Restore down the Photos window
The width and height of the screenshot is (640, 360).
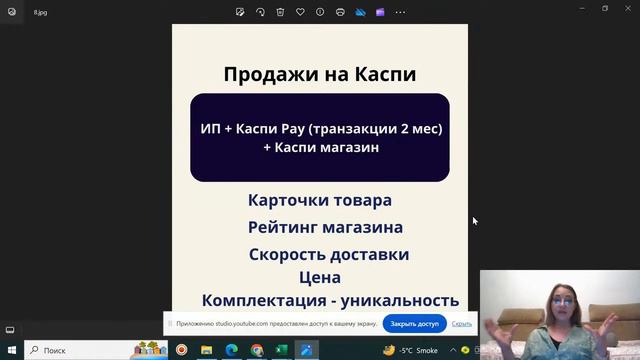[x=605, y=8]
